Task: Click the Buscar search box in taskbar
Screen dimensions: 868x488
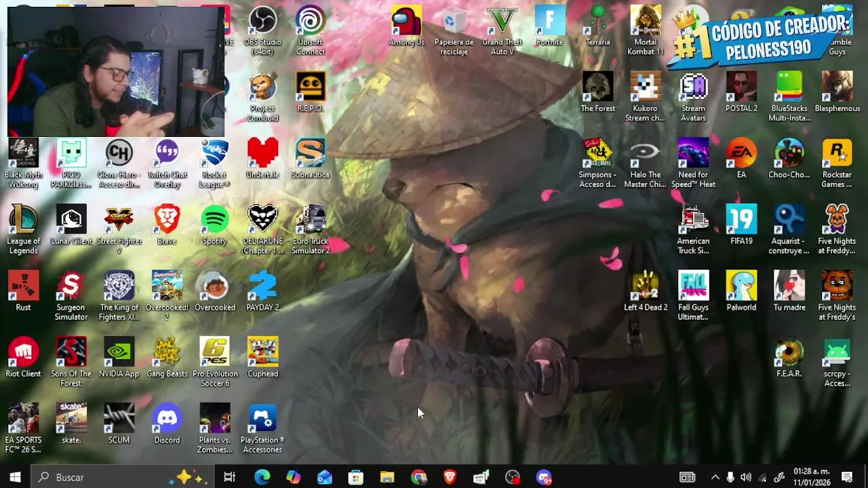Action: pos(123,477)
